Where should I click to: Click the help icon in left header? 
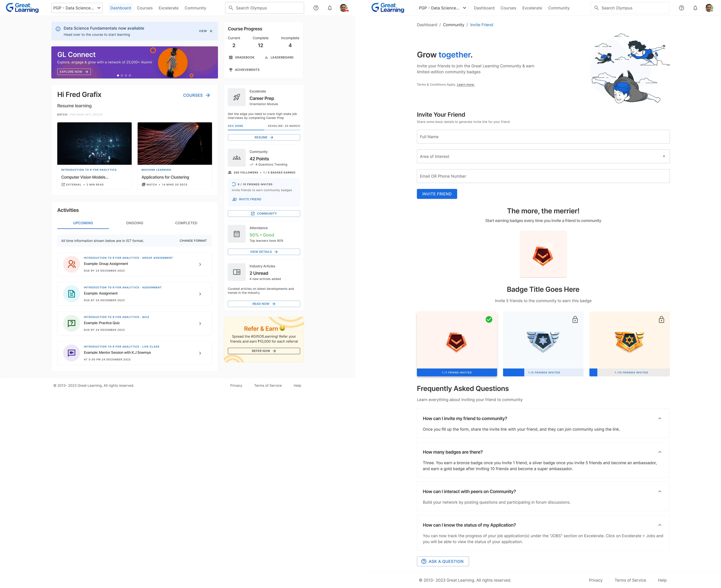[316, 8]
